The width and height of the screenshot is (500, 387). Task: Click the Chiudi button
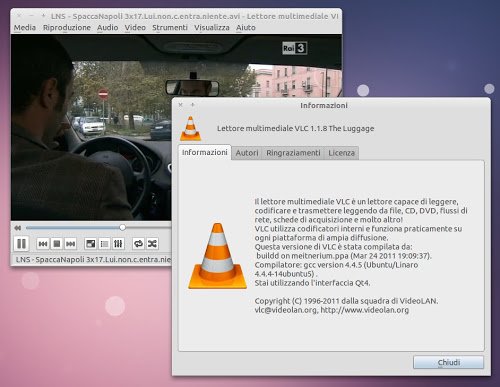tap(448, 362)
